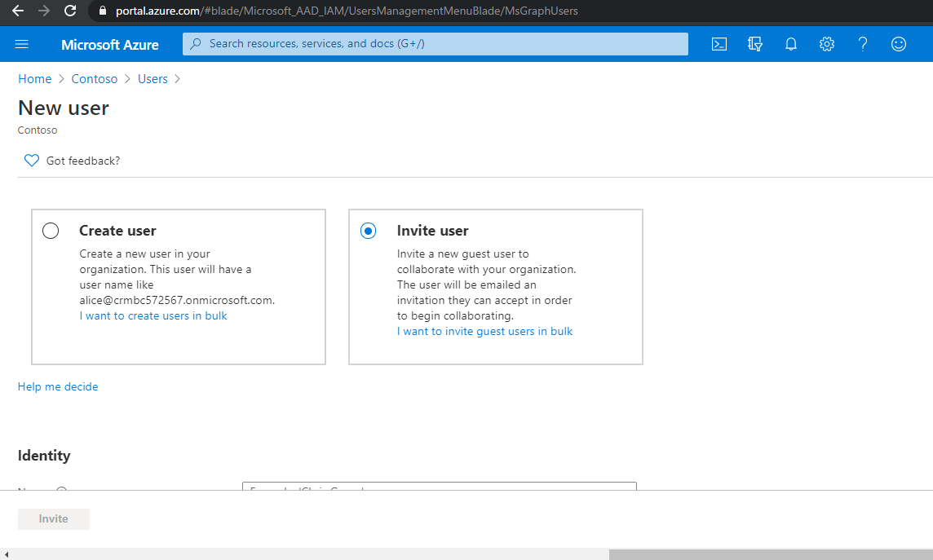Open the Name field info tooltip icon
Screen dimensions: 933x560
[61, 491]
